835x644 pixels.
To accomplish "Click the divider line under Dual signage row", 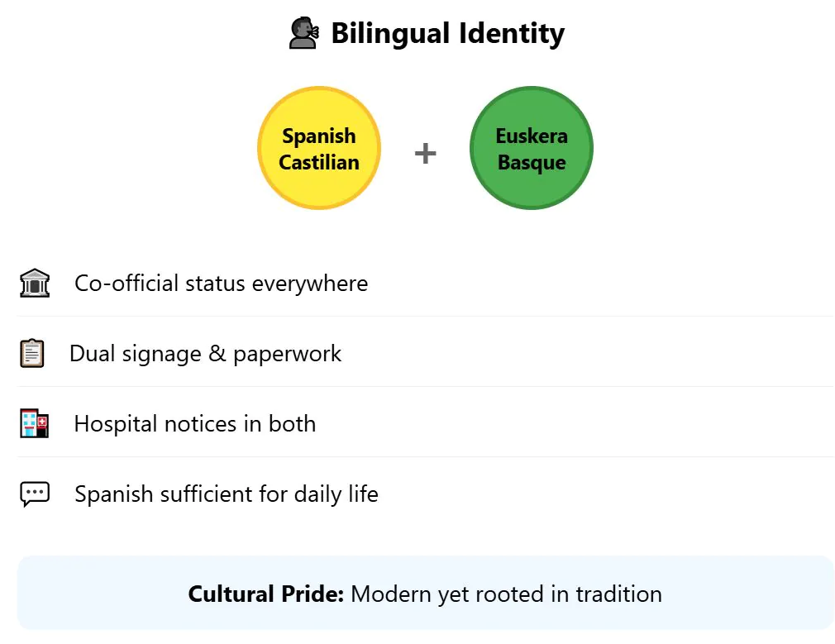I will point(425,386).
